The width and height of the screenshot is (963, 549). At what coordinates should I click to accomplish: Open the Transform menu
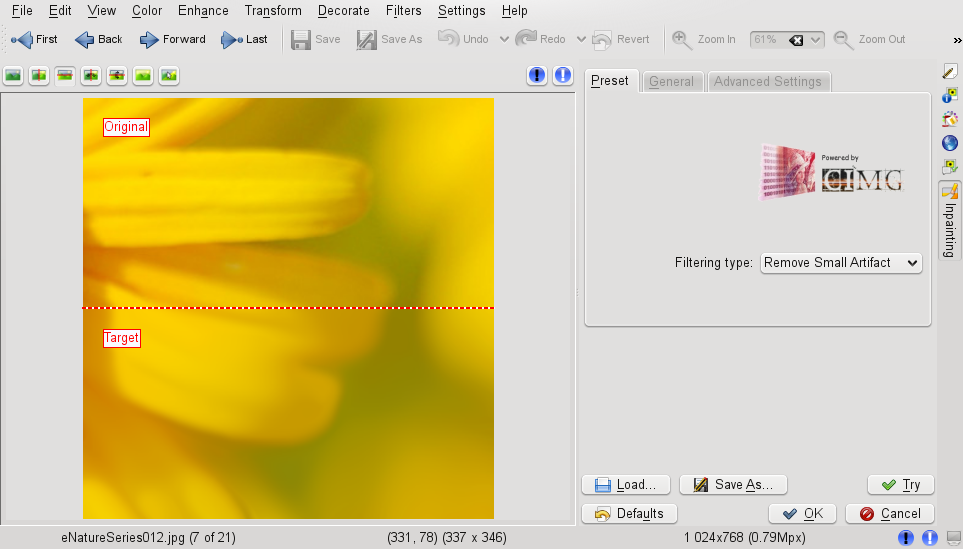pyautogui.click(x=273, y=10)
